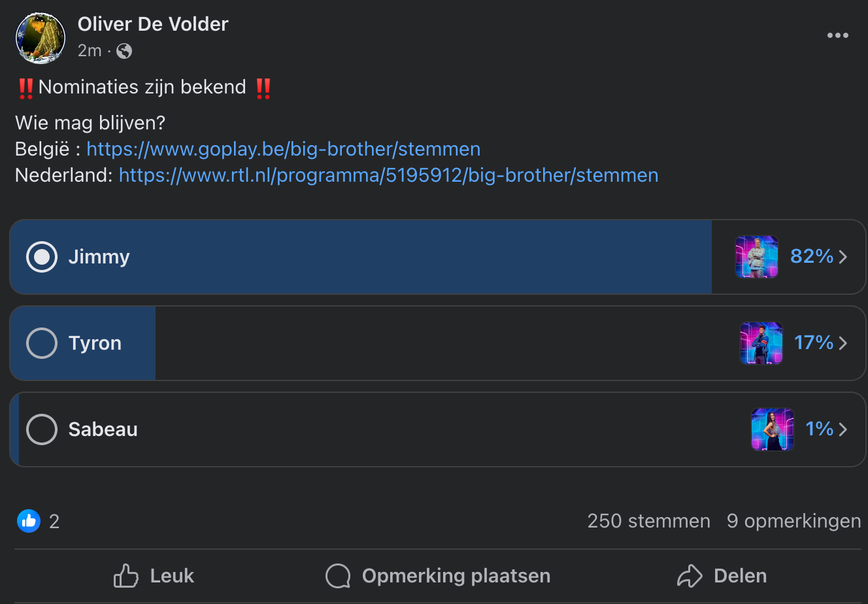This screenshot has height=604, width=868.
Task: Select the Sabeau radio button
Action: click(x=42, y=429)
